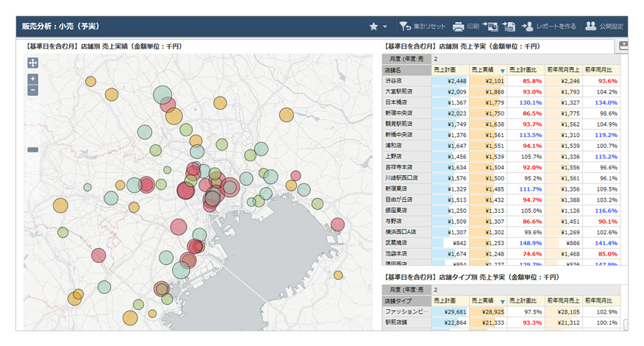Open 公開設定 sharing settings

click(604, 27)
